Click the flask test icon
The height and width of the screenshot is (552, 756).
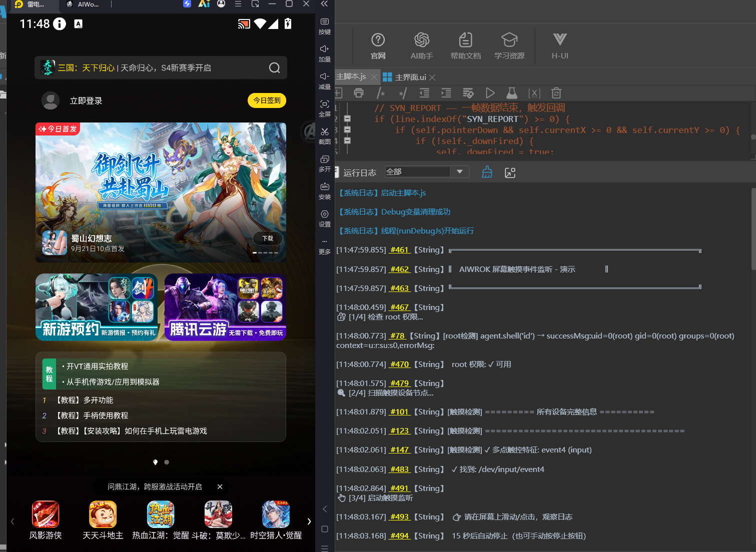[x=512, y=93]
